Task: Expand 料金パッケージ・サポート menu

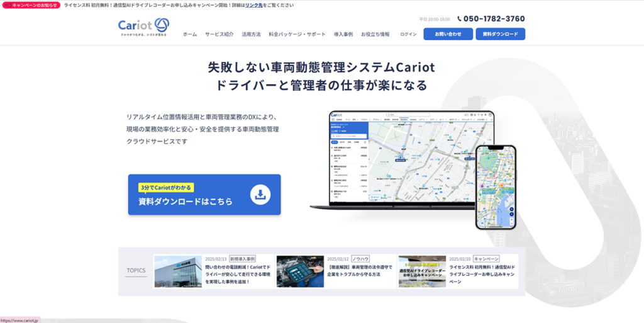Action: (297, 34)
